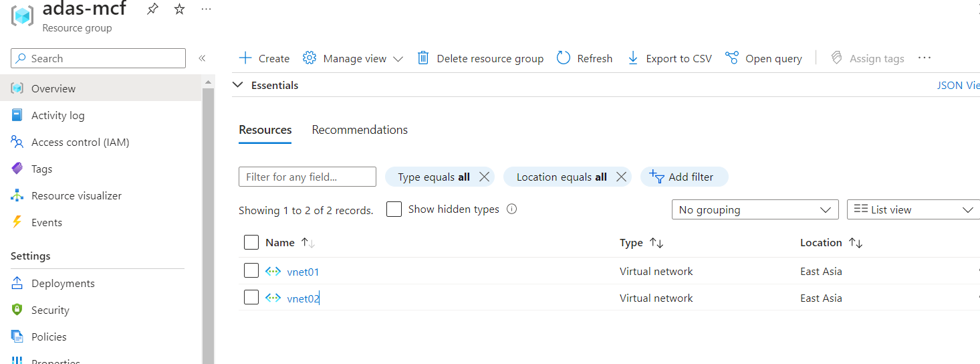Open the JSON View link

[x=959, y=85]
